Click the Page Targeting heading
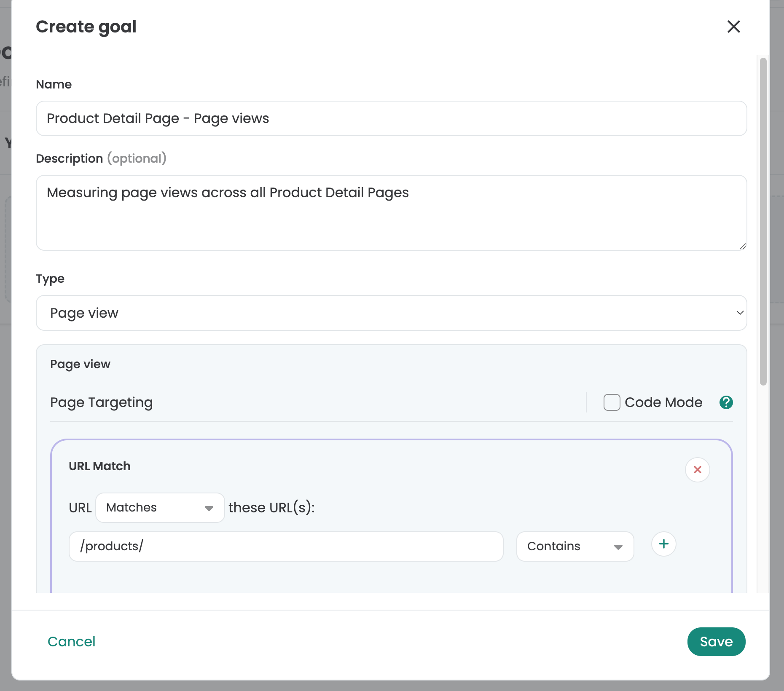The width and height of the screenshot is (784, 691). pyautogui.click(x=101, y=402)
